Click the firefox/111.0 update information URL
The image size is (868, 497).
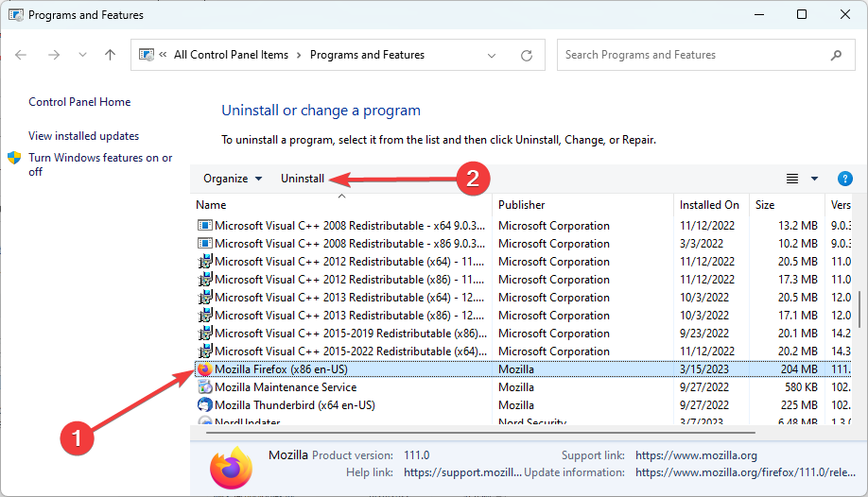[745, 472]
